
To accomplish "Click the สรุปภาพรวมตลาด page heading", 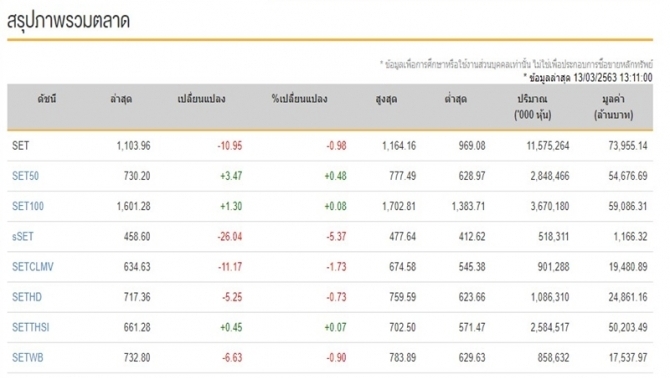I will [x=68, y=21].
